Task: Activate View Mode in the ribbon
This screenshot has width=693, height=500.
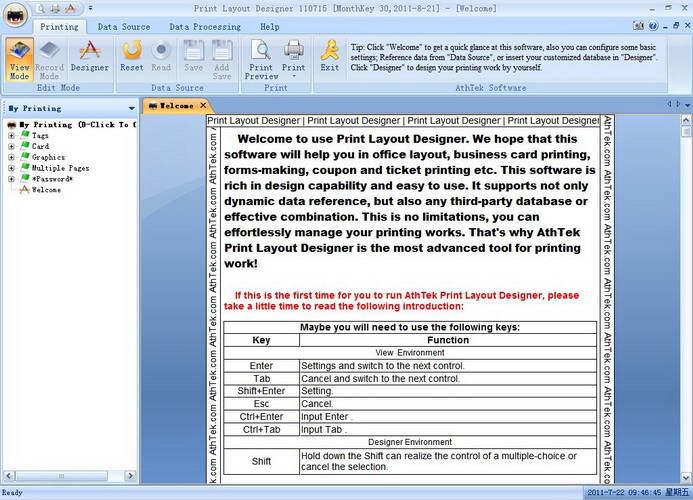Action: 19,59
